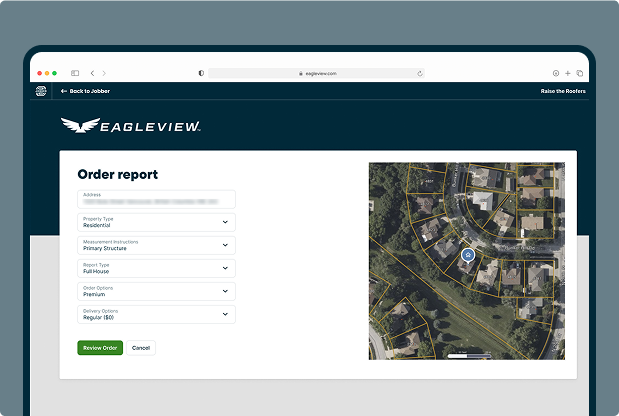Viewport: 619px width, 416px height.
Task: Click the Cancel button
Action: pyautogui.click(x=141, y=348)
